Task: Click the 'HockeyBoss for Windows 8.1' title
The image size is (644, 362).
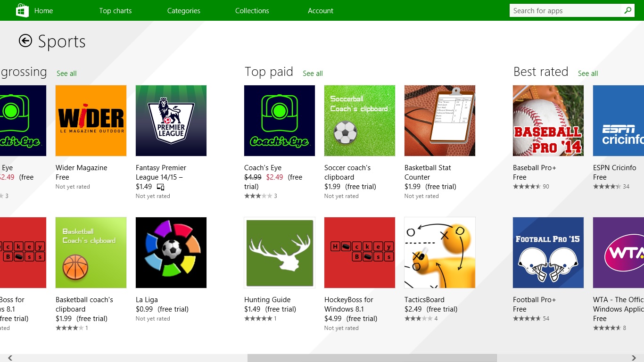Action: (x=349, y=304)
